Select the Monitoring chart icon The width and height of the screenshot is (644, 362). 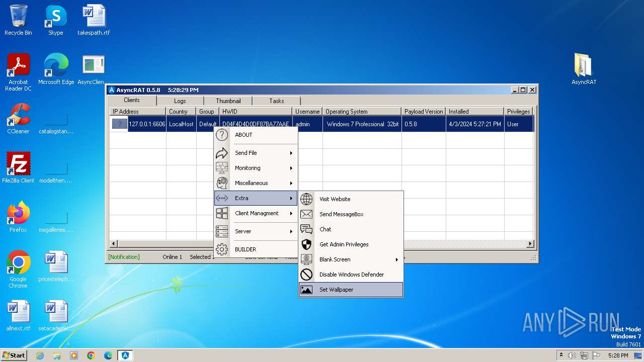[x=222, y=168]
